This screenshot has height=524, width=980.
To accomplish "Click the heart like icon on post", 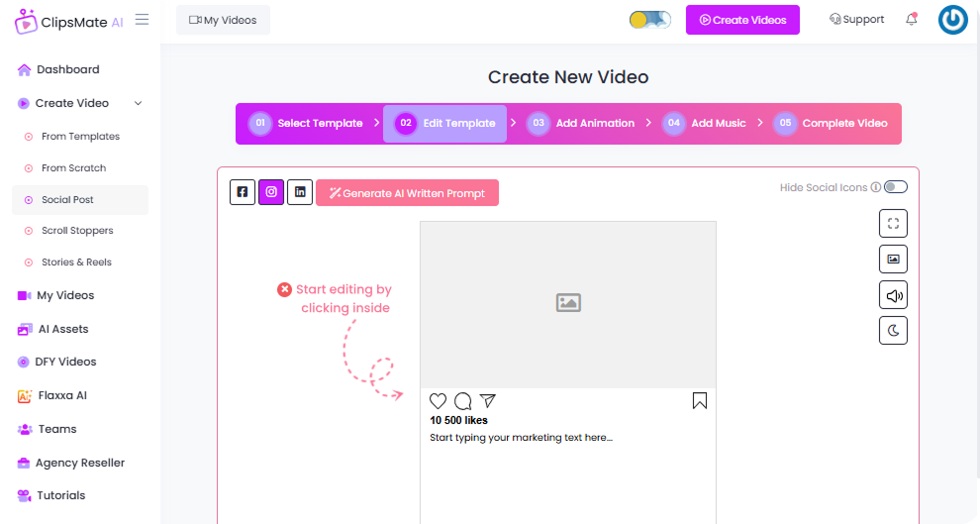I will tap(439, 401).
